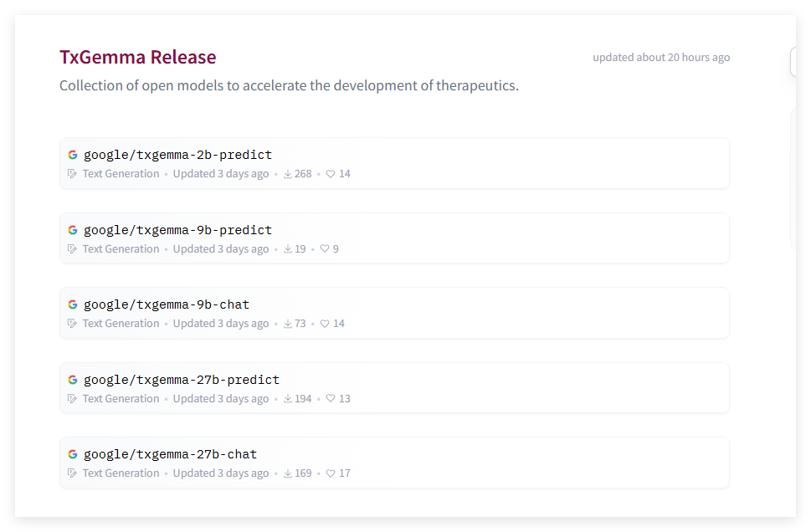811x532 pixels.
Task: Click the heart icon showing 17 likes
Action: 331,473
